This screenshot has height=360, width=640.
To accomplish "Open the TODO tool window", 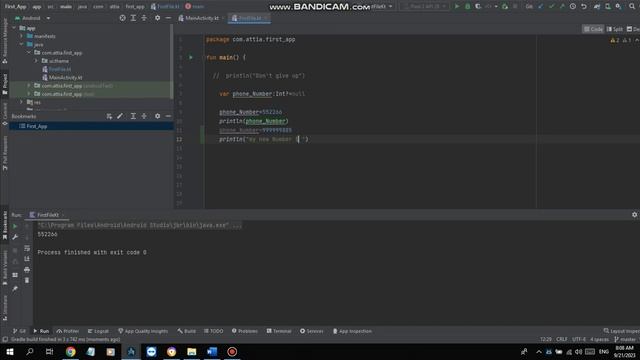I will (x=213, y=331).
